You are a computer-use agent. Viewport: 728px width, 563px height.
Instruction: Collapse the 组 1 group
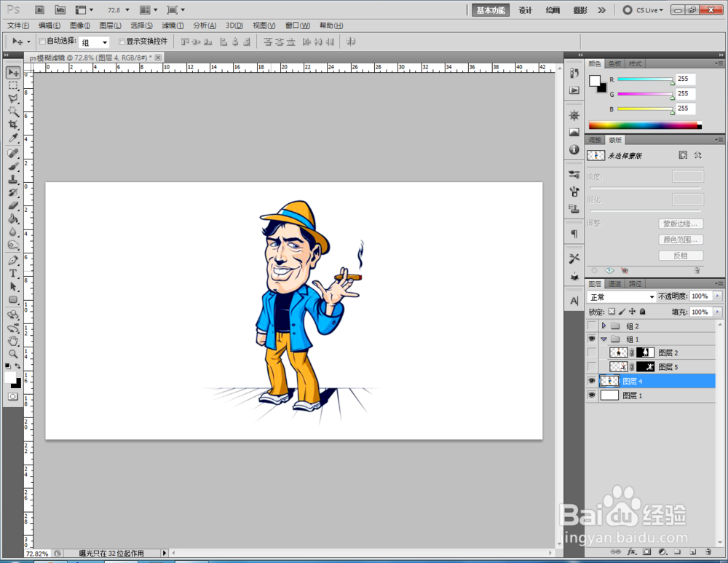604,339
